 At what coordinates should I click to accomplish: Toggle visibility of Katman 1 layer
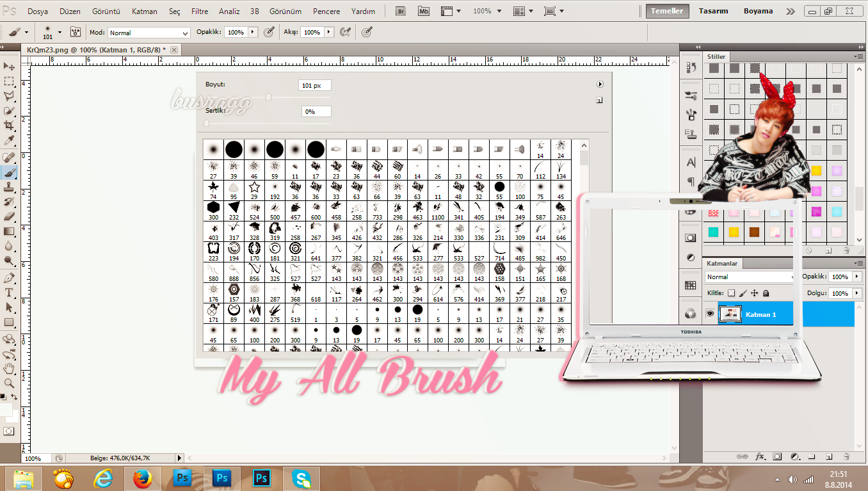click(709, 314)
